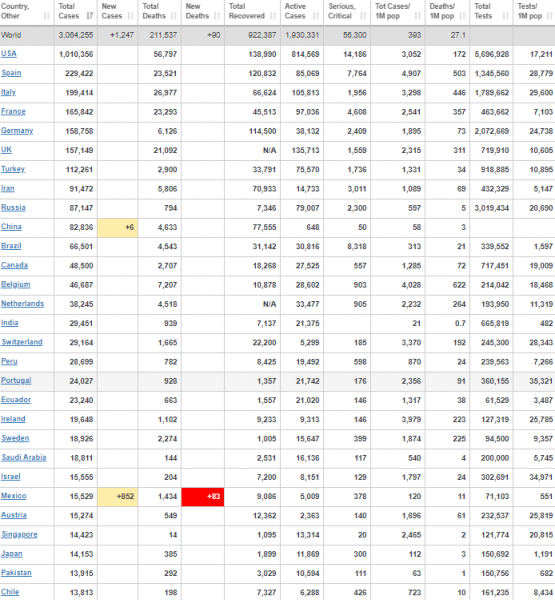
Task: Sort by Country, Other column icon
Action: point(47,16)
